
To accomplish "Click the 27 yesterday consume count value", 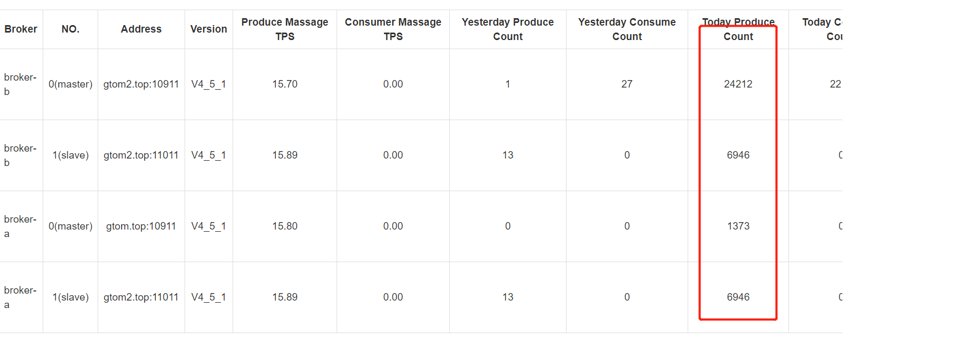I will tap(627, 84).
